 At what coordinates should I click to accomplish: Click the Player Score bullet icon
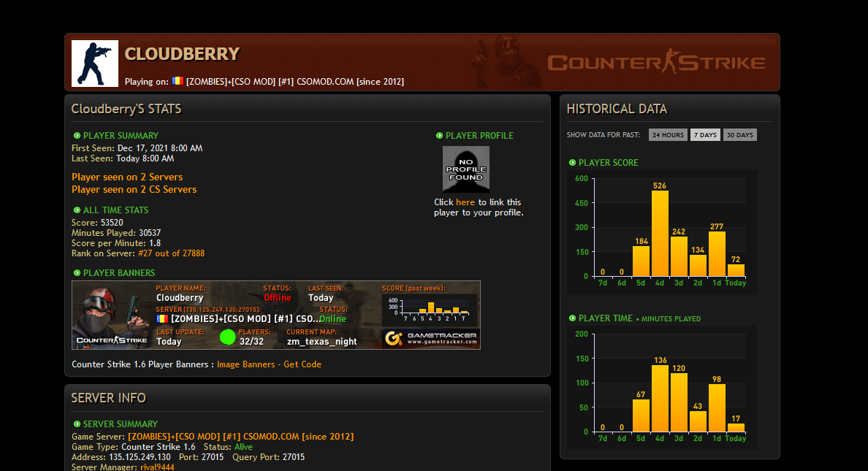[x=572, y=163]
